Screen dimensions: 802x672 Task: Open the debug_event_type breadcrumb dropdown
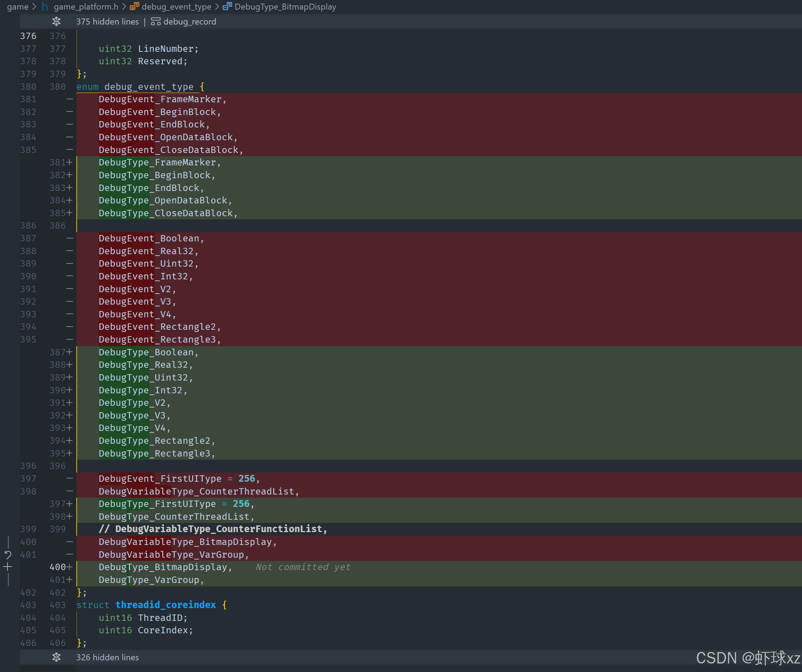176,7
